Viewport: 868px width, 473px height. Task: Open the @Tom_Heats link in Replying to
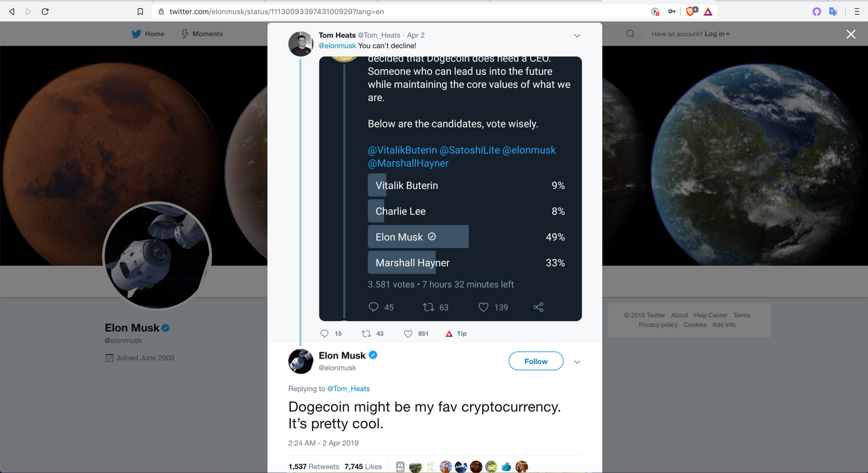(x=349, y=389)
